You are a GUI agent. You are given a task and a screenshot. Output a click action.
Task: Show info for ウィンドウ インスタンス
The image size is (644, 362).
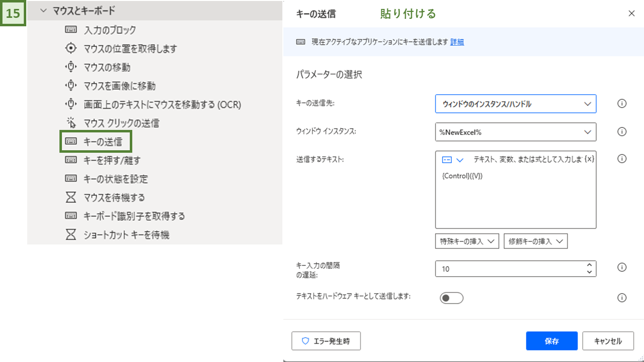(622, 132)
